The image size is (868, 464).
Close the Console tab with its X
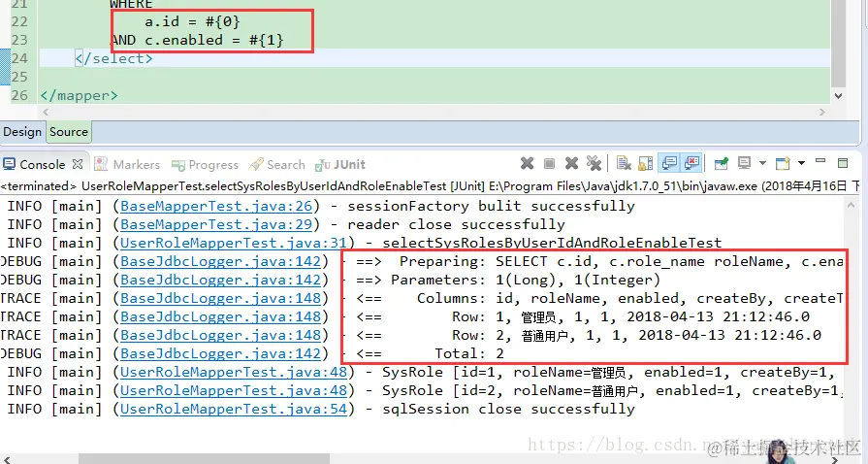click(x=78, y=164)
